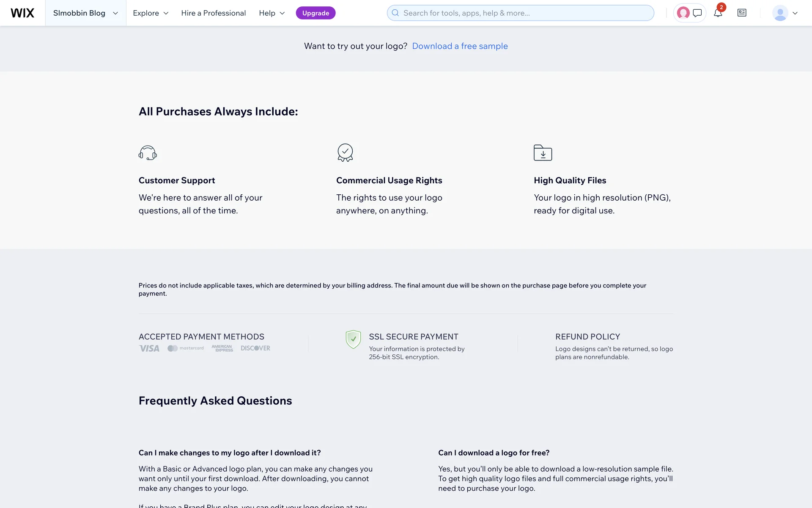
Task: Click the Commercial Usage Rights badge icon
Action: coord(345,153)
